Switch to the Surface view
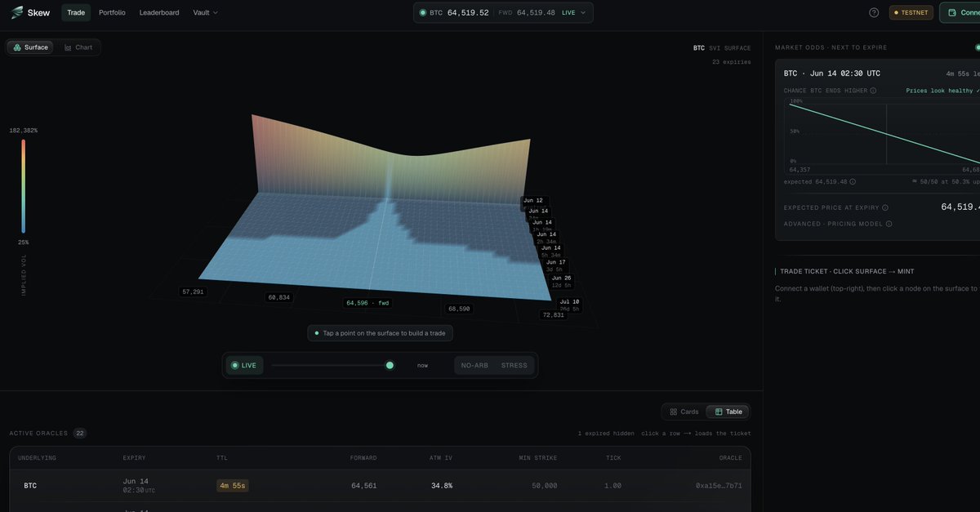This screenshot has width=980, height=512. (30, 47)
